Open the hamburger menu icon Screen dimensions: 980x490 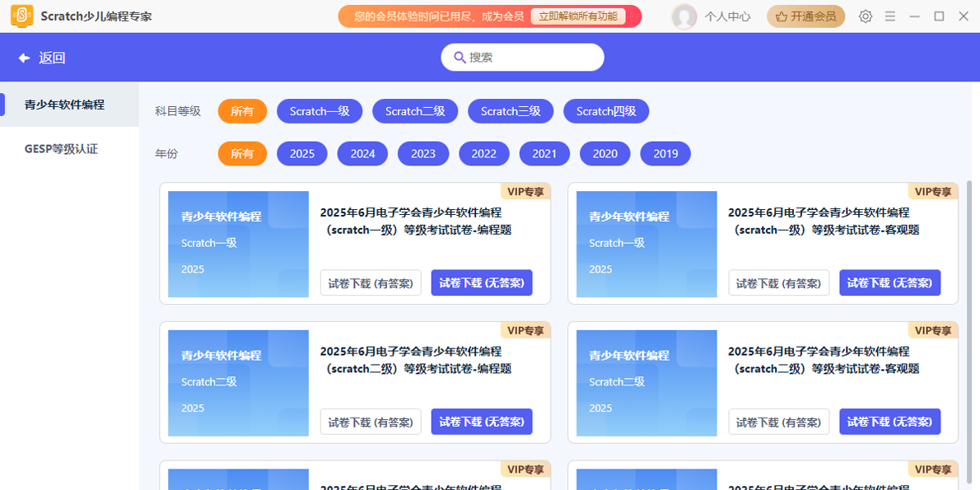(x=890, y=16)
